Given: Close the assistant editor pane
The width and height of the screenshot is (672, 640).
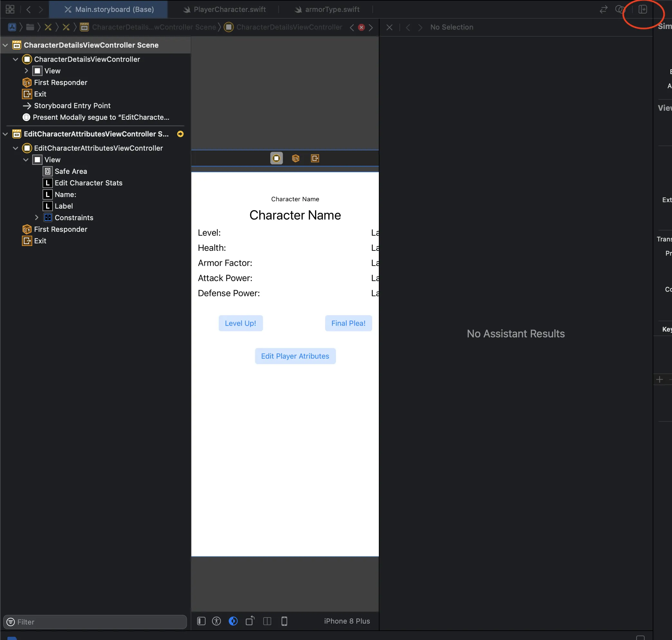Looking at the screenshot, I should pos(389,27).
